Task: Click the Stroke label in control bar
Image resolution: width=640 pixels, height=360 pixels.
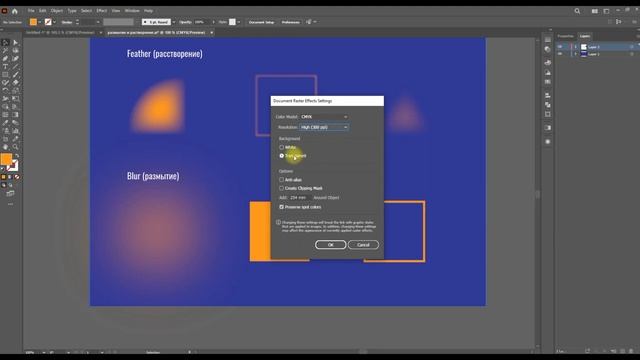Action: pos(67,22)
